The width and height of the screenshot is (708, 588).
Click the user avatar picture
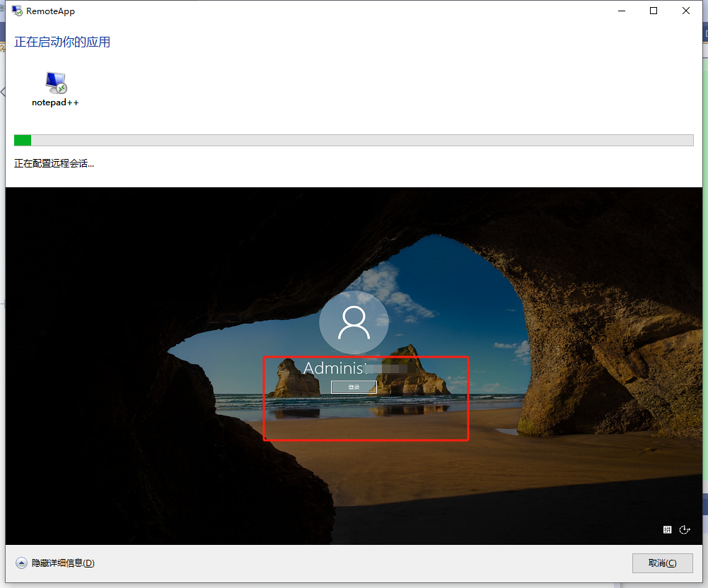point(354,322)
